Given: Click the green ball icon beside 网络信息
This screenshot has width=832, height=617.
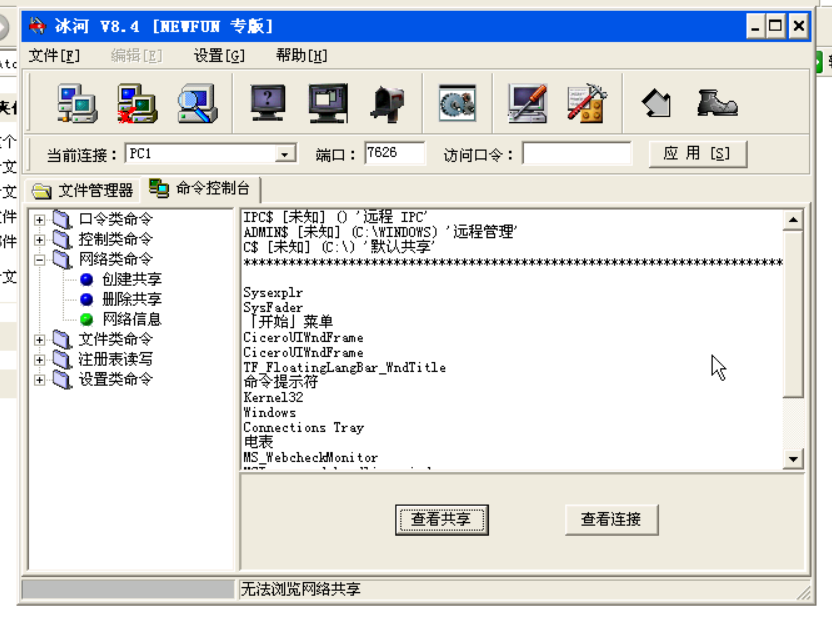Looking at the screenshot, I should 86,319.
